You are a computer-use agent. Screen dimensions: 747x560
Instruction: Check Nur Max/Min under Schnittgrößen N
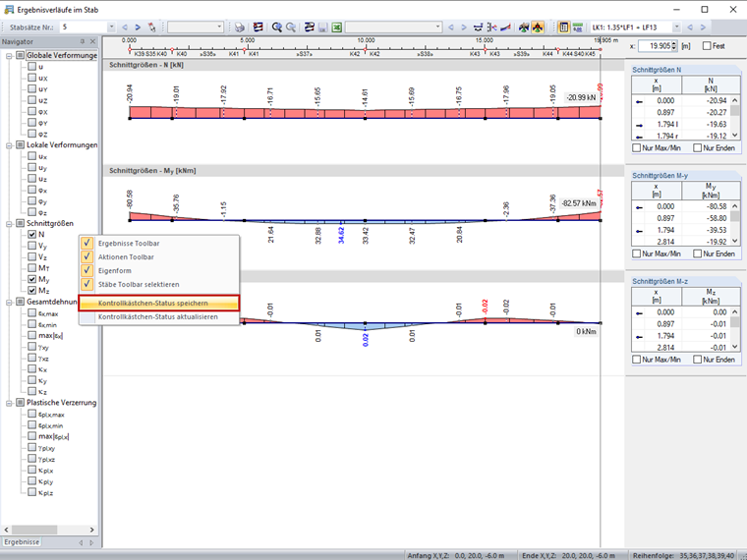tap(637, 147)
